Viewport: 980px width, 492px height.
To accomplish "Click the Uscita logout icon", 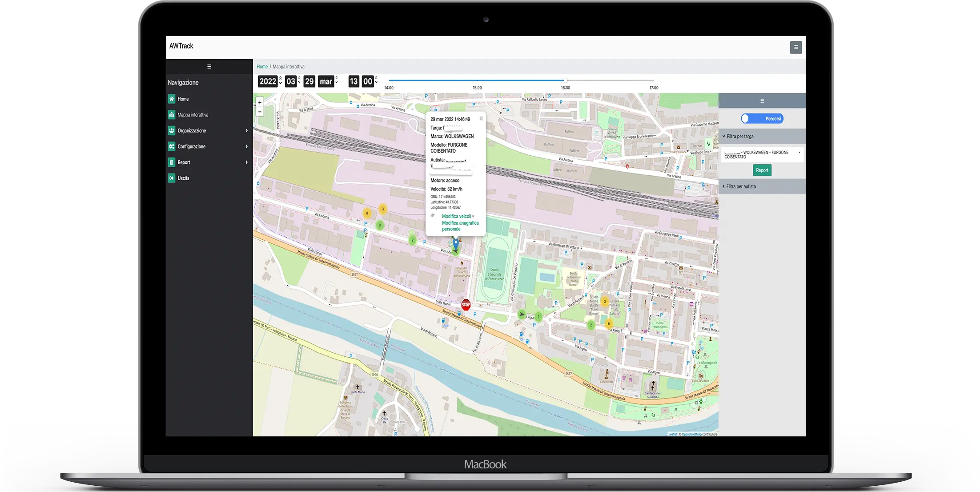I will [x=172, y=178].
